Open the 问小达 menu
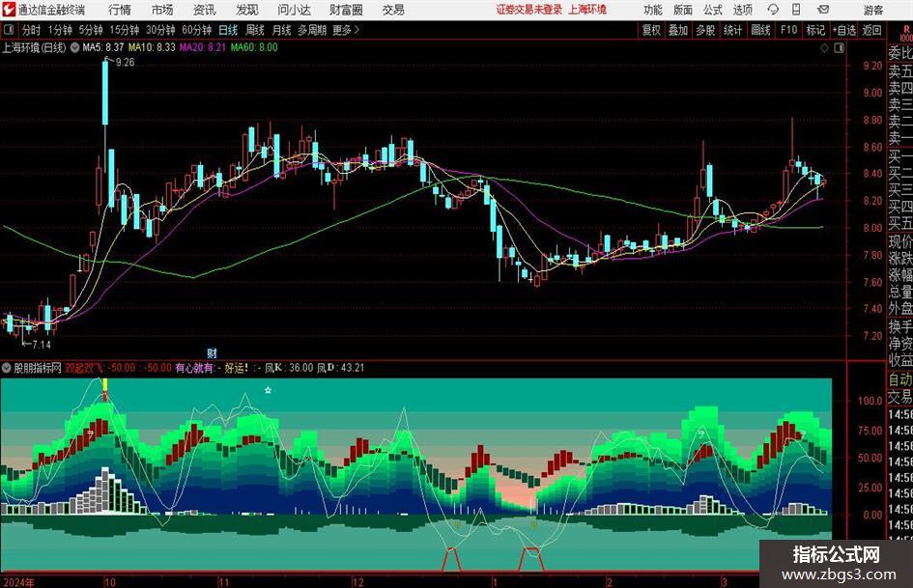This screenshot has height=588, width=913. pos(294,10)
